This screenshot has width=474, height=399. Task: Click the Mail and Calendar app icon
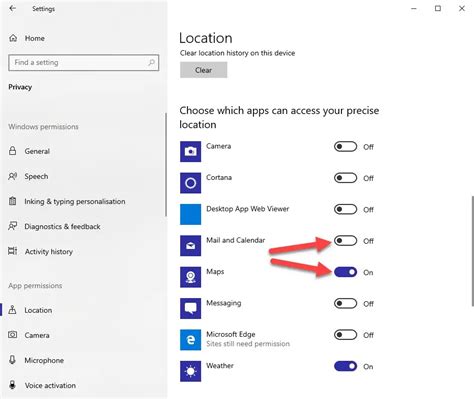pos(190,246)
